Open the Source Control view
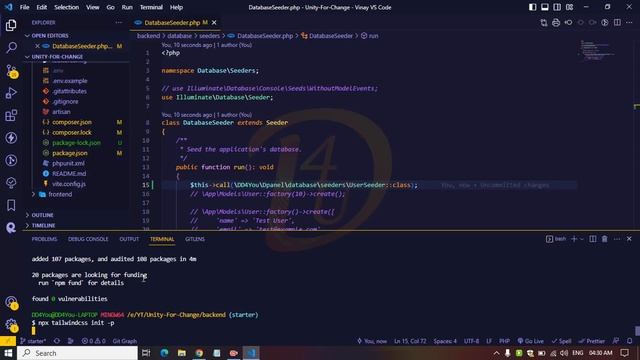This screenshot has width=640, height=360. (11, 71)
